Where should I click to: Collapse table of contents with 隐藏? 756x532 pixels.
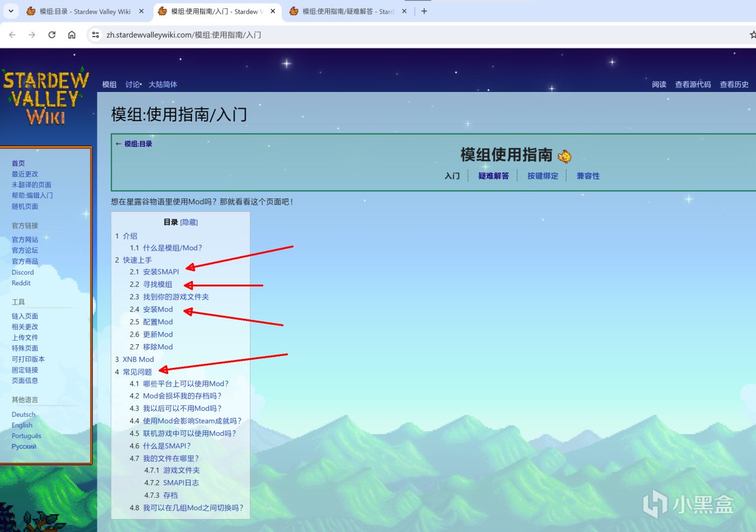(189, 223)
